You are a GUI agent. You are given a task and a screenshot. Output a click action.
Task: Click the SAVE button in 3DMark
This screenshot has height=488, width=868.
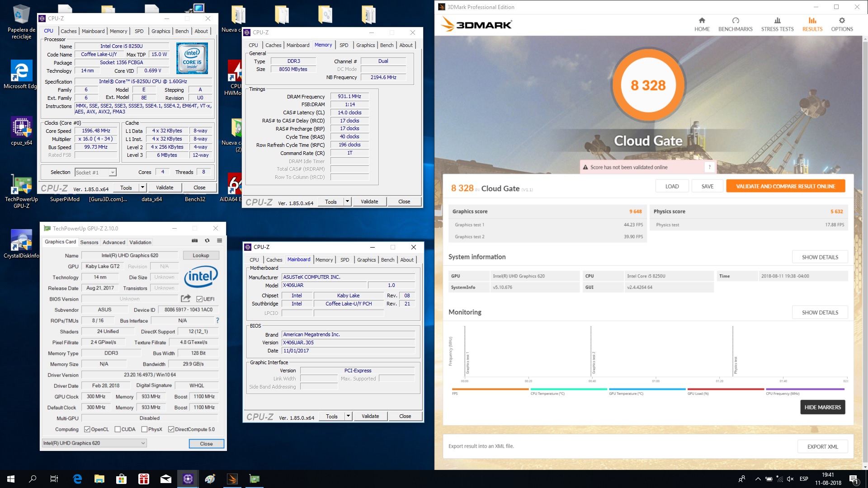[707, 186]
